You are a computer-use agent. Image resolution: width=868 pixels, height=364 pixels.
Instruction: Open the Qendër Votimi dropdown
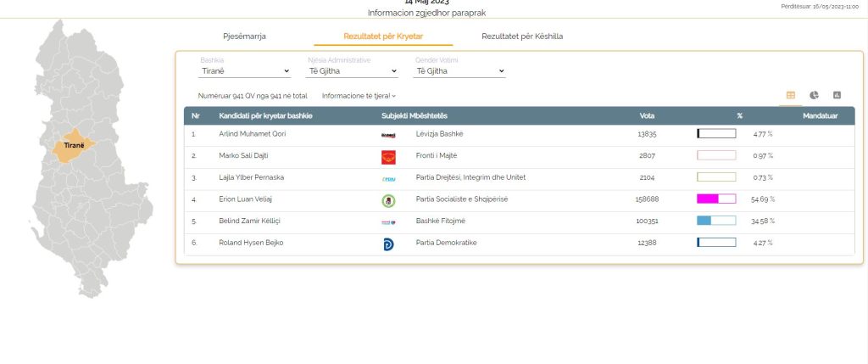click(x=459, y=71)
